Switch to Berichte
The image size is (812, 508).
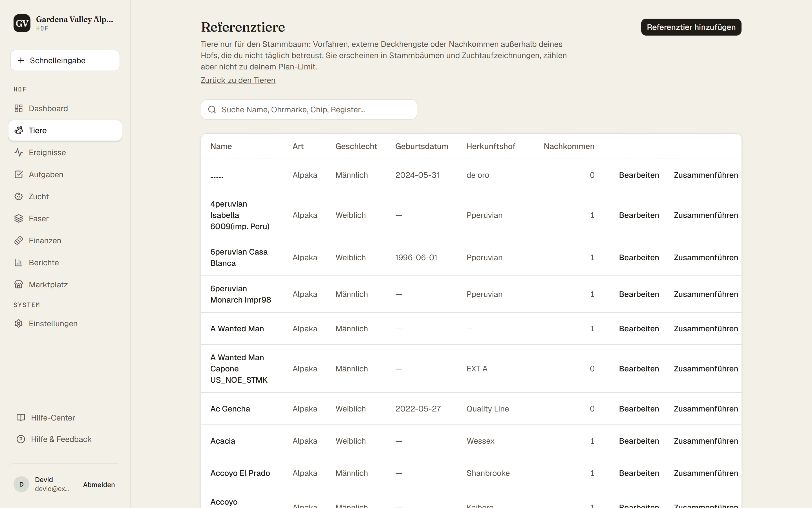65,262
